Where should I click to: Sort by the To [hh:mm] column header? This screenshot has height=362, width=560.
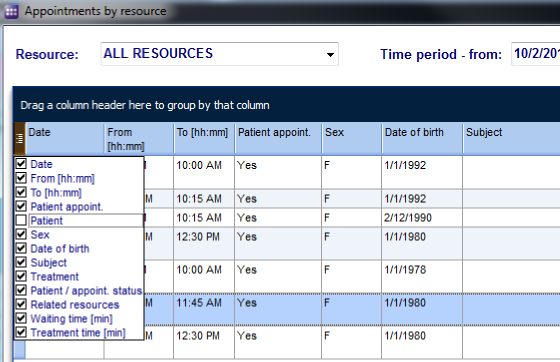(204, 139)
